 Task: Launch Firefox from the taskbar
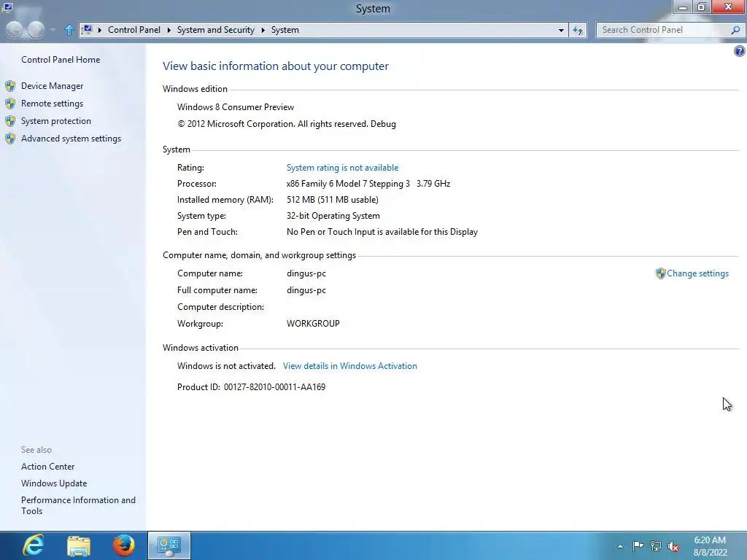click(x=124, y=545)
